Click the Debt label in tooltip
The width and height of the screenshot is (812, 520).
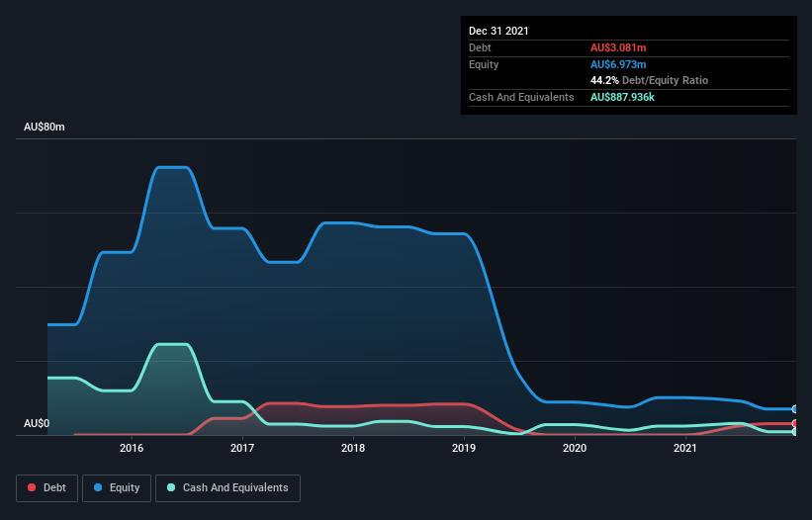pyautogui.click(x=480, y=47)
